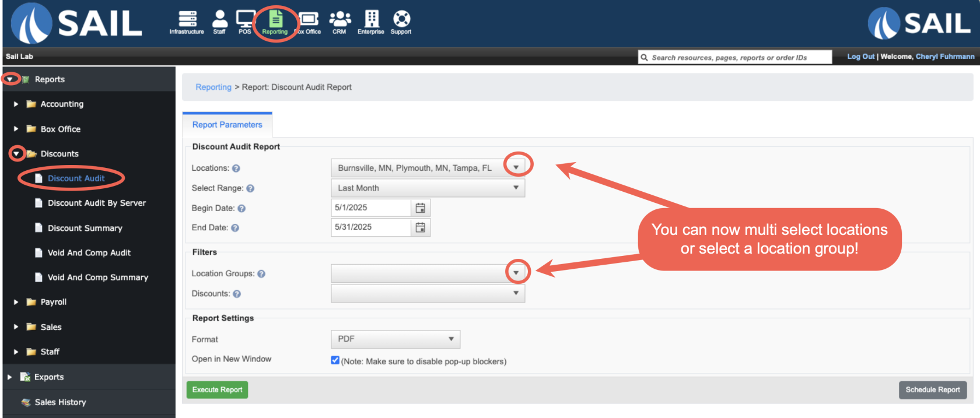Click the Discount Summary document icon
The width and height of the screenshot is (980, 418).
[38, 227]
